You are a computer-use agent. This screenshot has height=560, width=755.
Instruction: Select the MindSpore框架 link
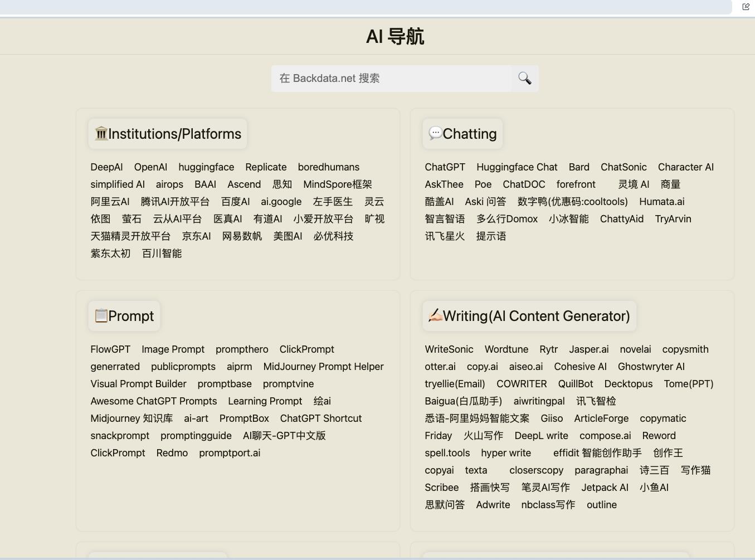point(337,184)
